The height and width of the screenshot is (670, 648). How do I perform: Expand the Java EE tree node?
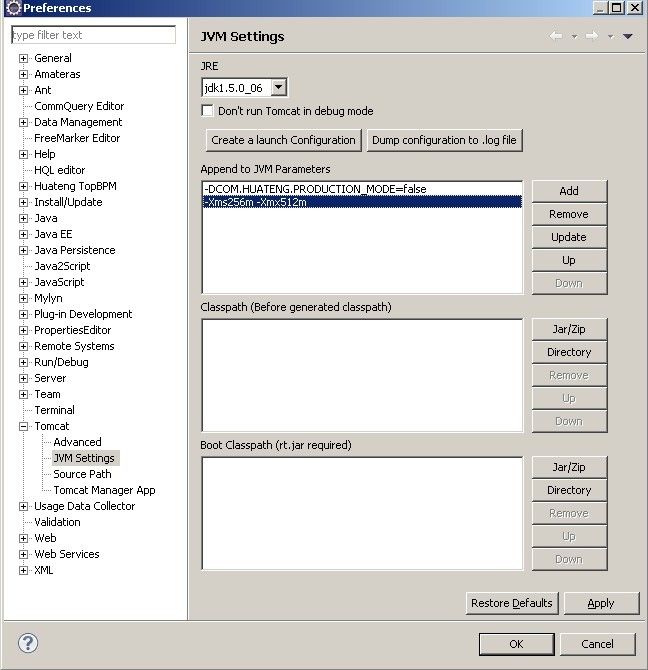[23, 234]
